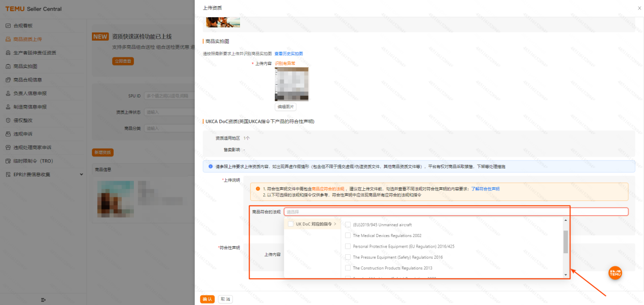Click the 合规看板 dashboard icon in sidebar
Viewport: 644px width, 305px height.
tap(8, 25)
